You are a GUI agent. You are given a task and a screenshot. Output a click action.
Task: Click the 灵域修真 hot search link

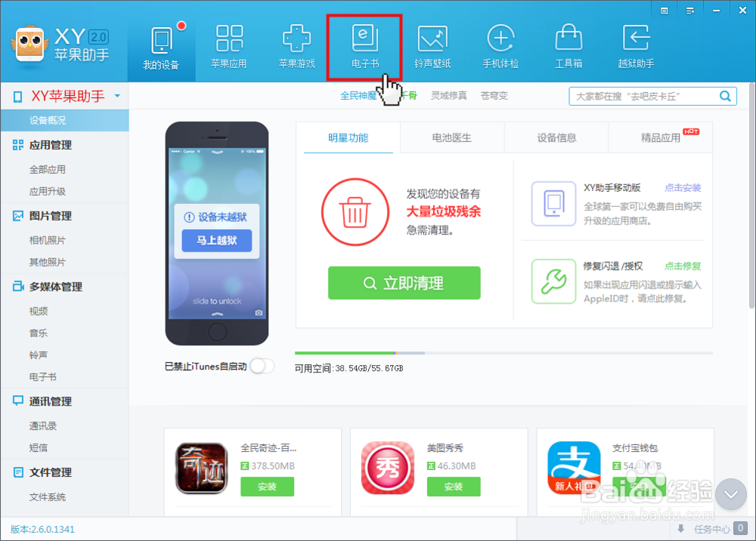point(449,96)
